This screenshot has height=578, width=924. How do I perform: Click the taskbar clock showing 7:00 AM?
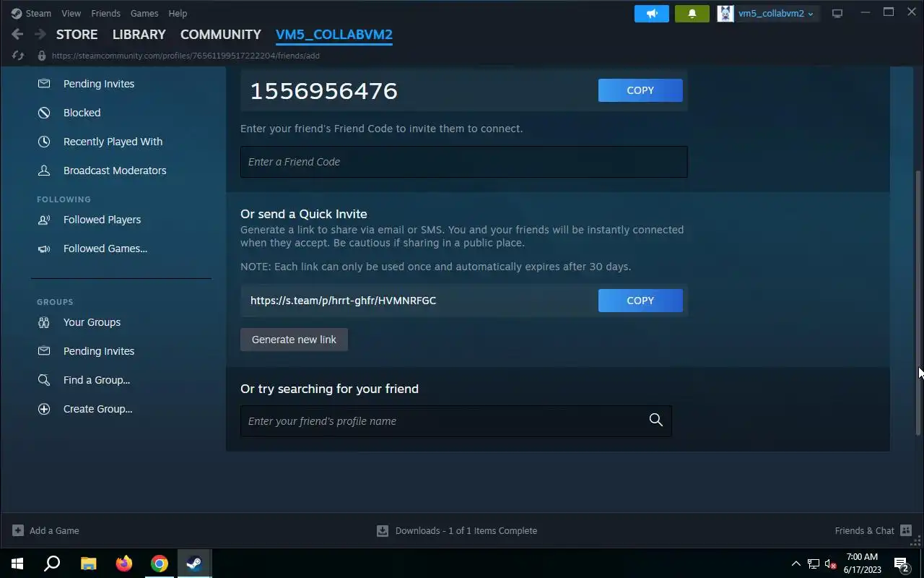(863, 564)
